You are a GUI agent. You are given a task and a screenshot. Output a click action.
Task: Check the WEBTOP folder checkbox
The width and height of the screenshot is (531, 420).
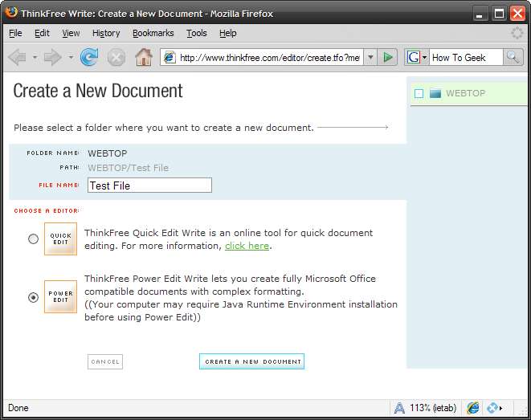[x=419, y=93]
